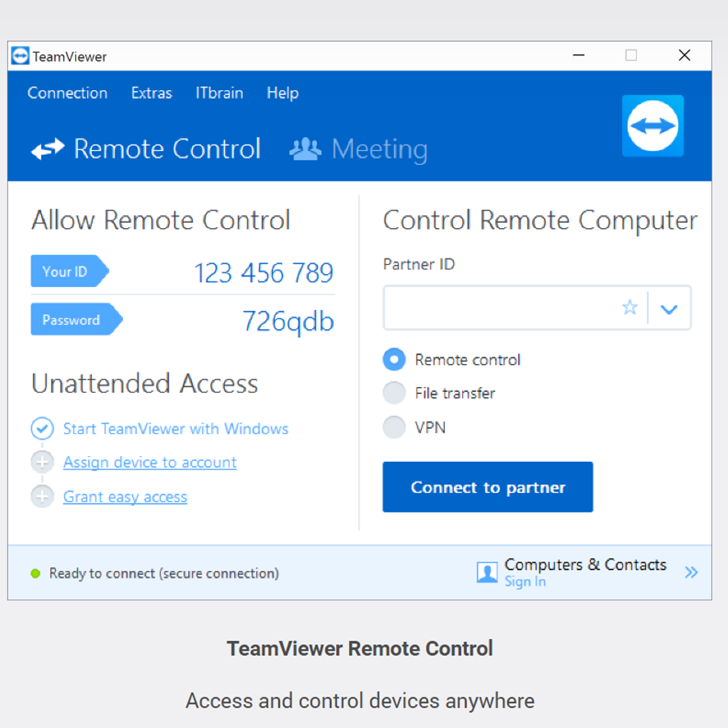
Task: Select the File transfer radio button
Action: pos(394,393)
